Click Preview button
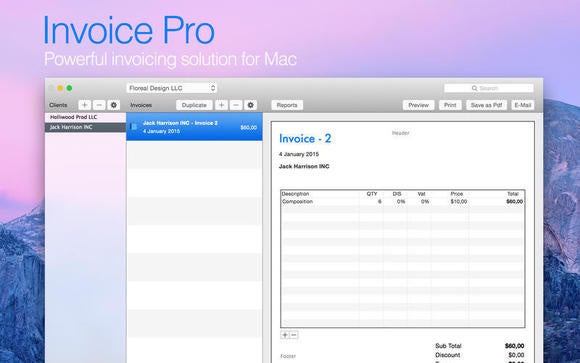The width and height of the screenshot is (580, 363). click(x=418, y=105)
